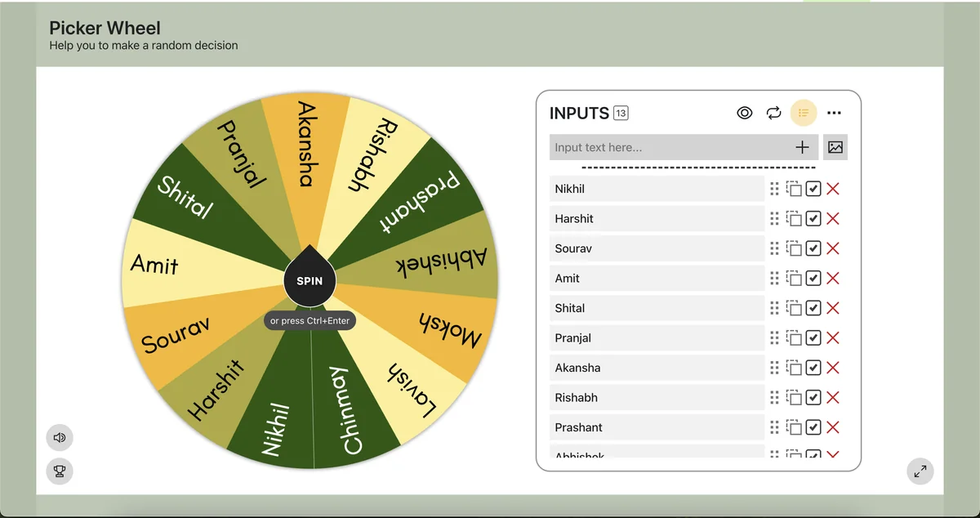Remove the Rishabh entry

click(x=833, y=397)
